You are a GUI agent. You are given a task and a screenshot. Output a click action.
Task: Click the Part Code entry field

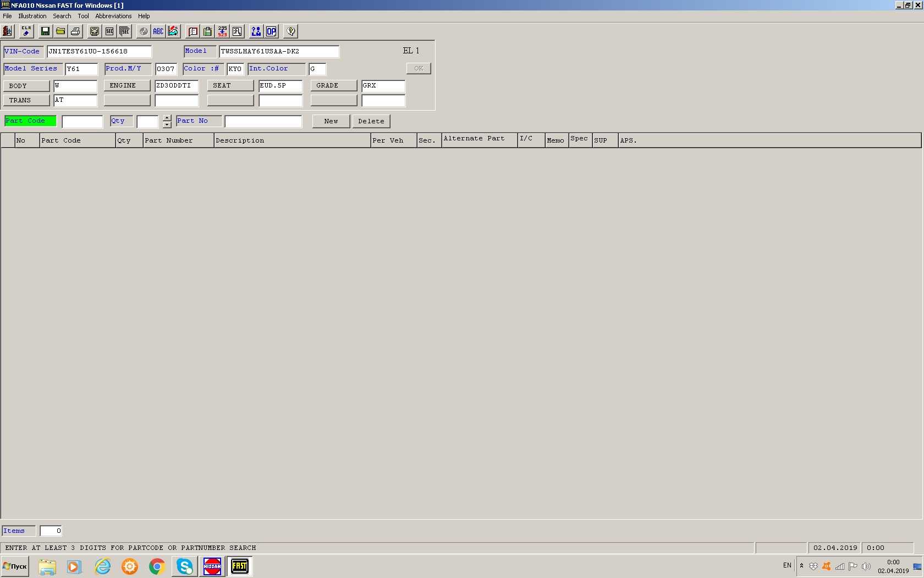coord(82,122)
